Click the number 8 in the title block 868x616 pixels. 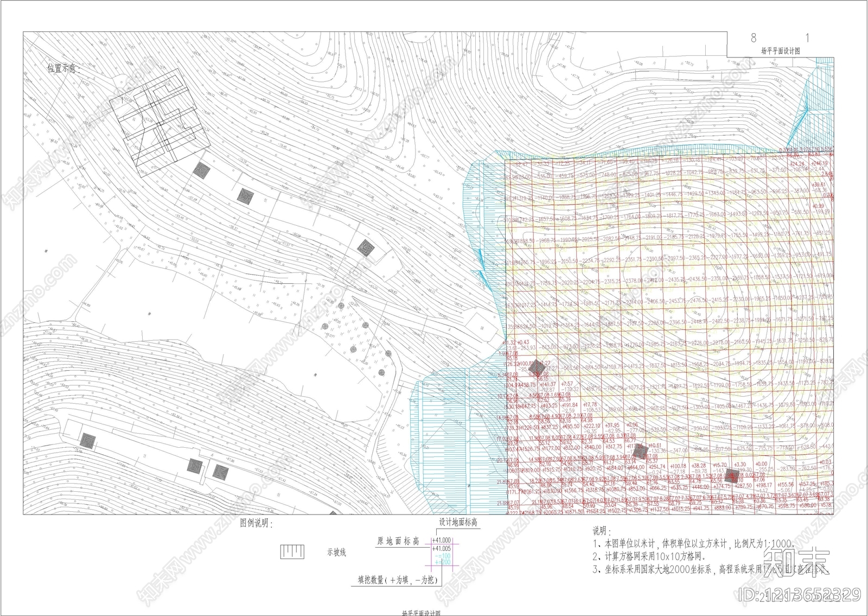(x=753, y=38)
